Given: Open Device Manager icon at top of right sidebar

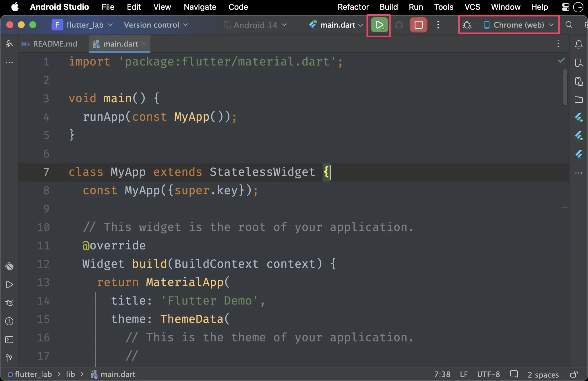Looking at the screenshot, I should pyautogui.click(x=579, y=63).
